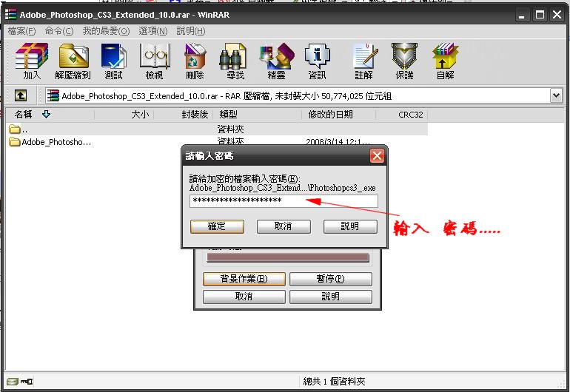Viewport: 570px width, 392px height.
Task: Click the 自解 (SFX) toolbar icon
Action: [x=446, y=61]
